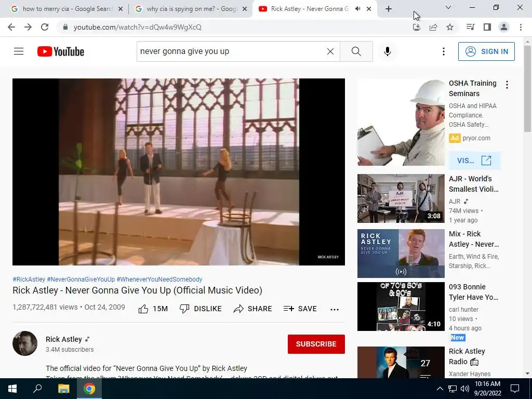Close the 'how to merry cia' tab
This screenshot has width=532, height=399.
coord(120,9)
